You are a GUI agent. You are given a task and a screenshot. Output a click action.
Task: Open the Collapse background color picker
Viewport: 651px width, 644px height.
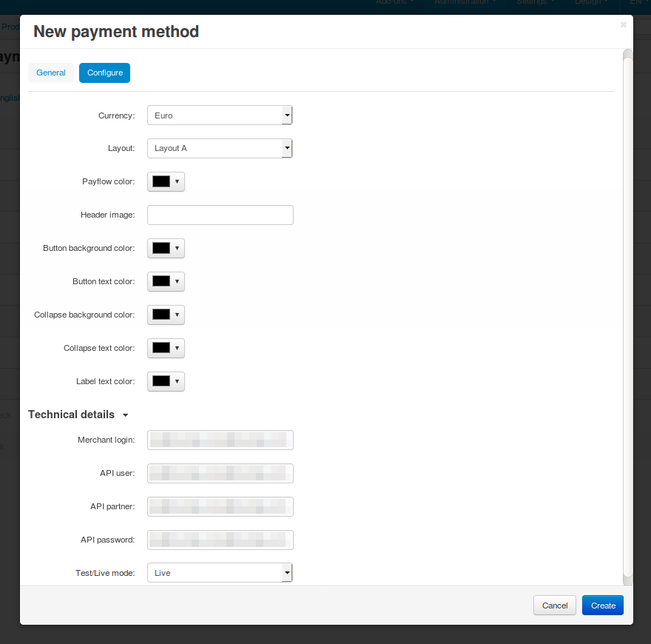pyautogui.click(x=166, y=315)
